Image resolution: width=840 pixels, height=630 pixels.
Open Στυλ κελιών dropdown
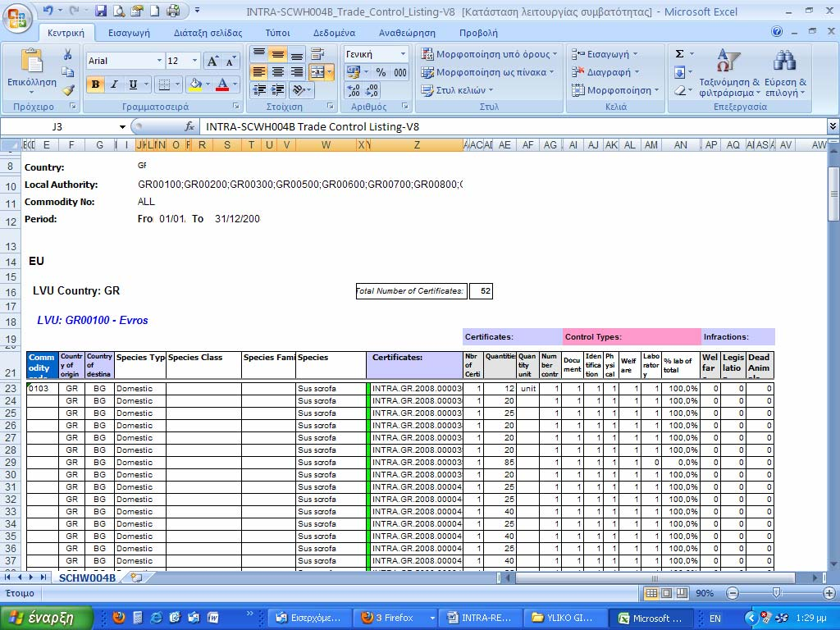[457, 90]
